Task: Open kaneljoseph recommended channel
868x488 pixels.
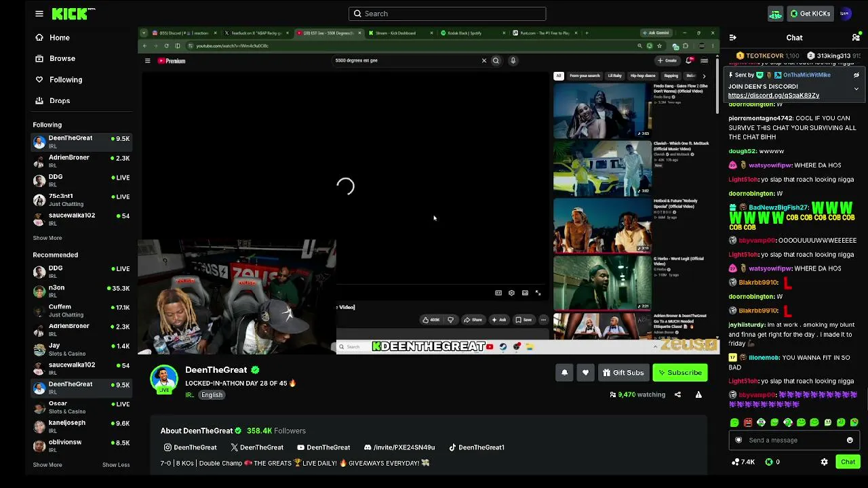Action: click(x=81, y=426)
